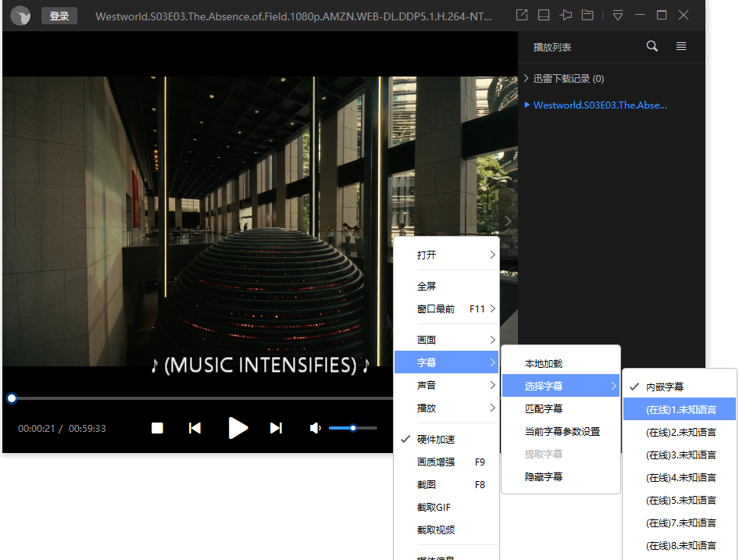Toggle 硬件加速 hardware acceleration option
Screen dimensions: 739x560
click(x=436, y=440)
